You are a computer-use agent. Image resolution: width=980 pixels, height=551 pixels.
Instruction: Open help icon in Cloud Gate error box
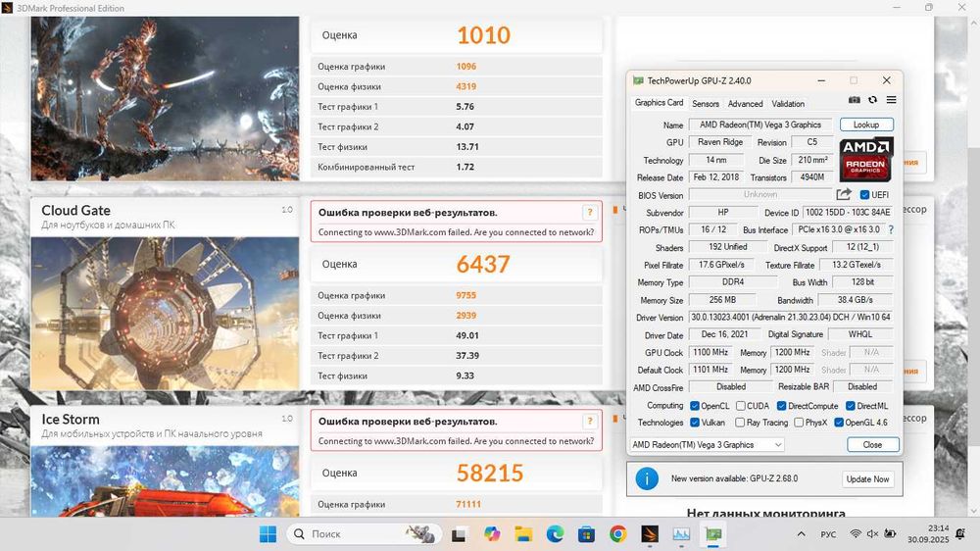tap(589, 213)
